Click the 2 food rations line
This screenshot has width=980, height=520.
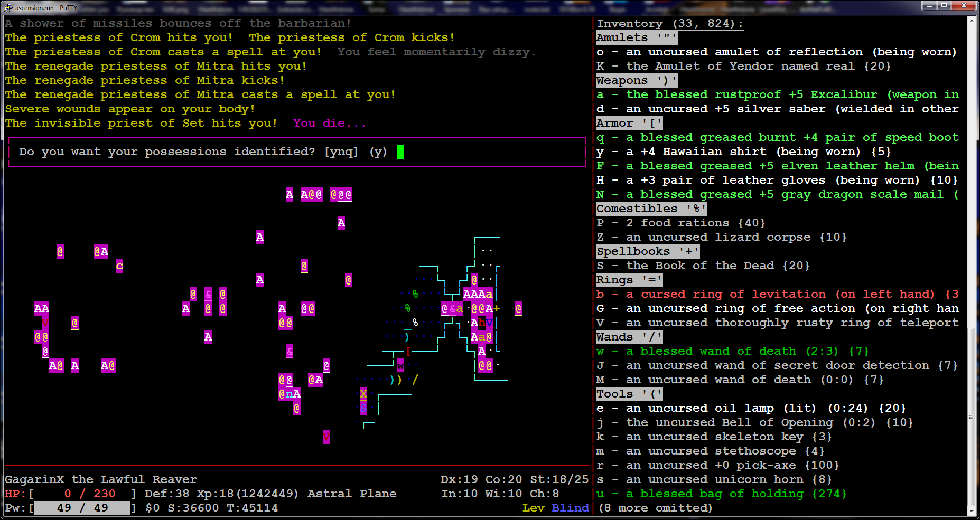pyautogui.click(x=681, y=223)
